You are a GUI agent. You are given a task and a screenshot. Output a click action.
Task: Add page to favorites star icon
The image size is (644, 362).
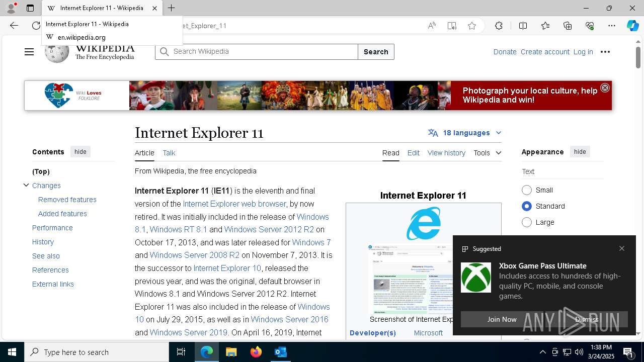pyautogui.click(x=472, y=26)
